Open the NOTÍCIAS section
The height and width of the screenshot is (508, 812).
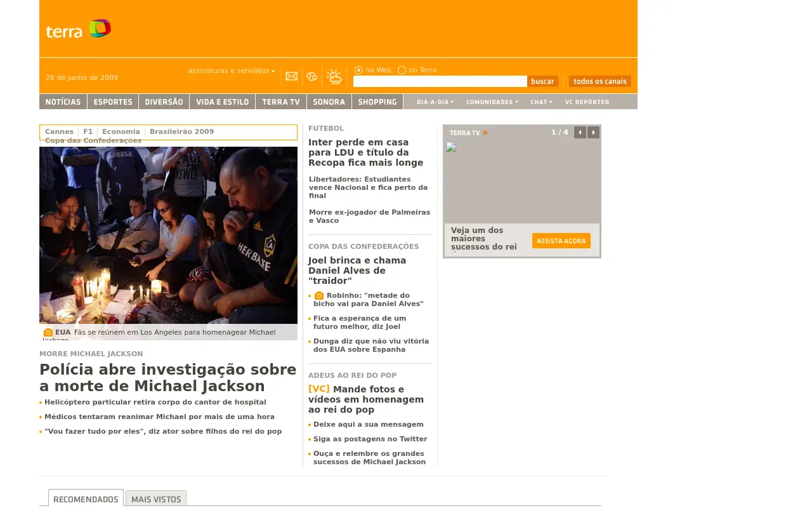tap(63, 102)
